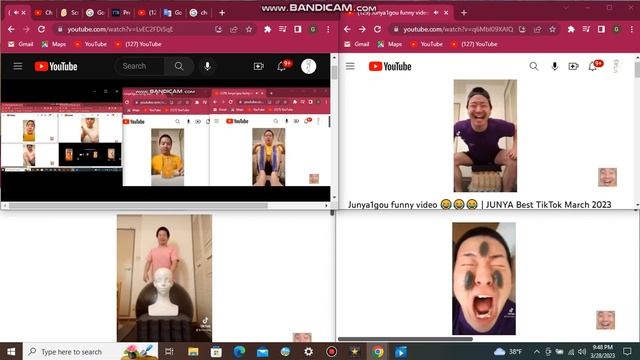Start voice search in the dark YouTube header
The height and width of the screenshot is (360, 640).
click(207, 66)
